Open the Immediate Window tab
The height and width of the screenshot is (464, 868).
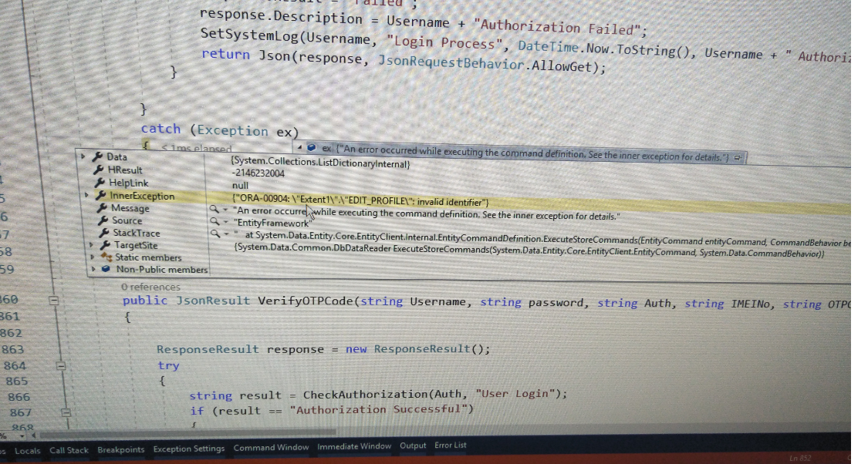tap(354, 446)
